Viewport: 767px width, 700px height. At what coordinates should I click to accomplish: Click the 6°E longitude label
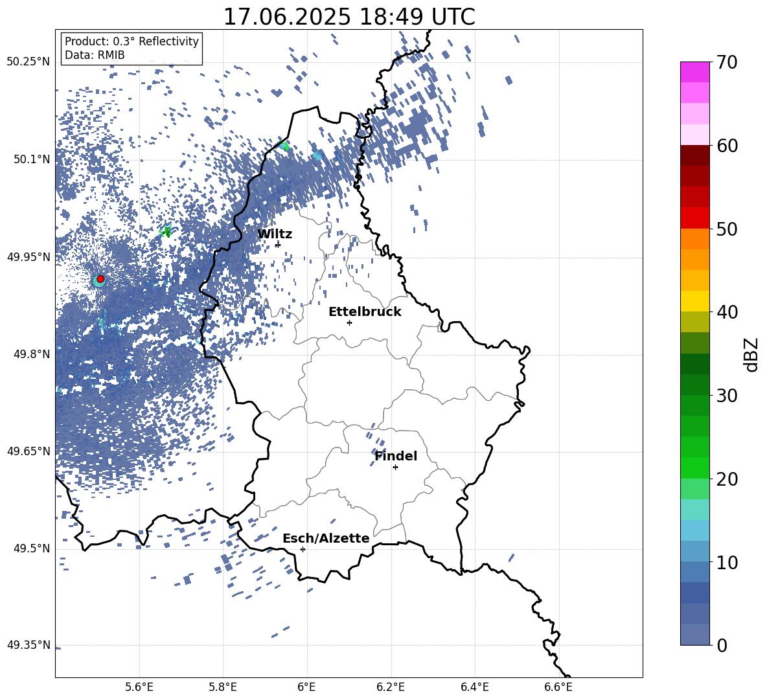pos(306,687)
